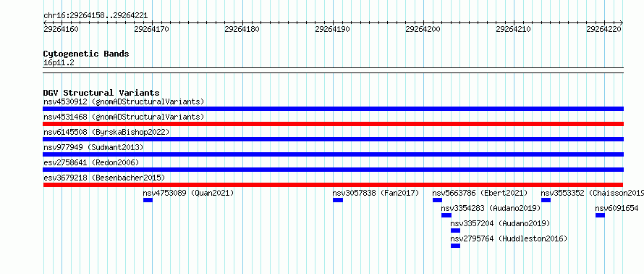This screenshot has width=644, height=274.
Task: Select the esv3679218 (Besenbacher2015) label
Action: [x=104, y=178]
